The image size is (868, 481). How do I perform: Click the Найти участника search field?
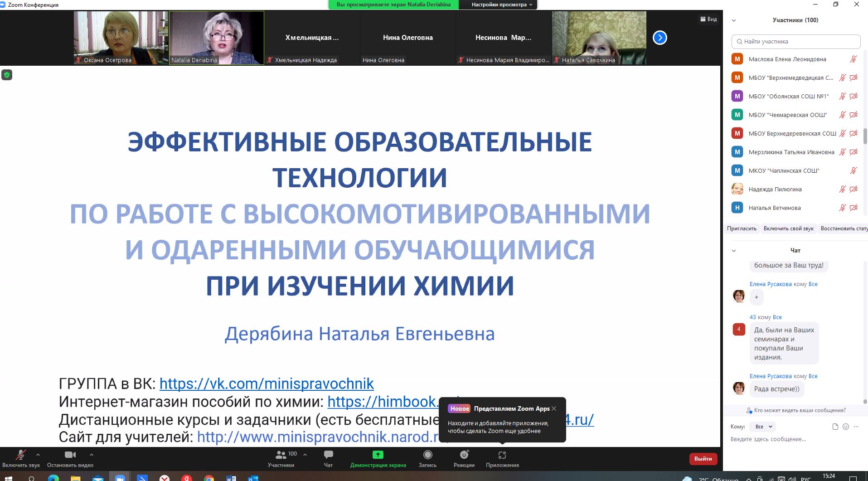pos(796,41)
